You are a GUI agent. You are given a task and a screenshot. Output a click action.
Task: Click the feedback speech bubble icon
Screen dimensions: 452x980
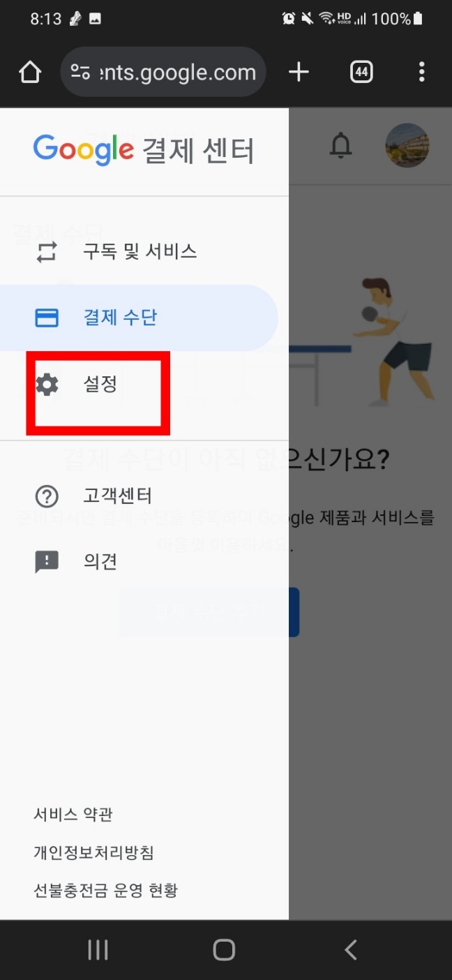[47, 562]
